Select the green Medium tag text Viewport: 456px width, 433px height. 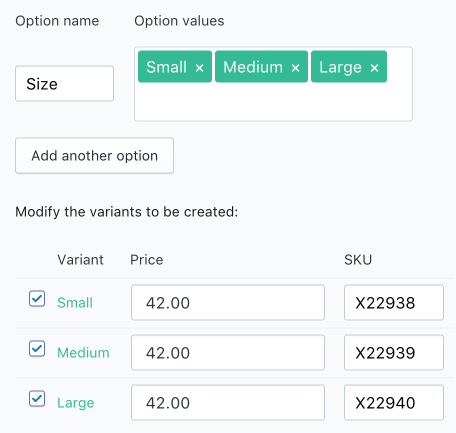[x=253, y=67]
